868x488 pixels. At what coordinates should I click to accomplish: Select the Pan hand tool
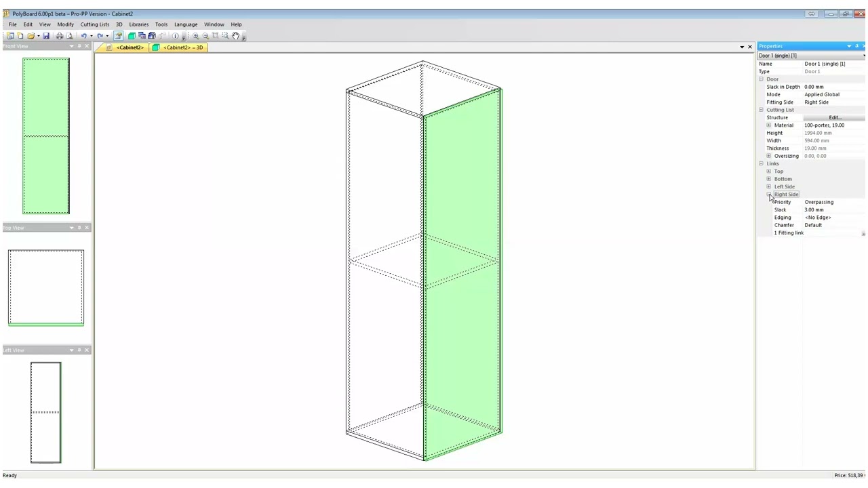[235, 36]
